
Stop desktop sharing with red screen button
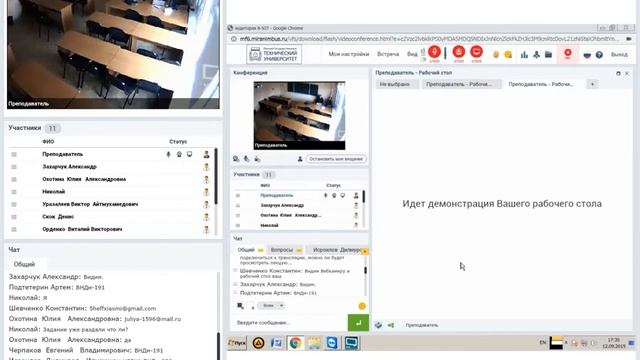point(476,52)
